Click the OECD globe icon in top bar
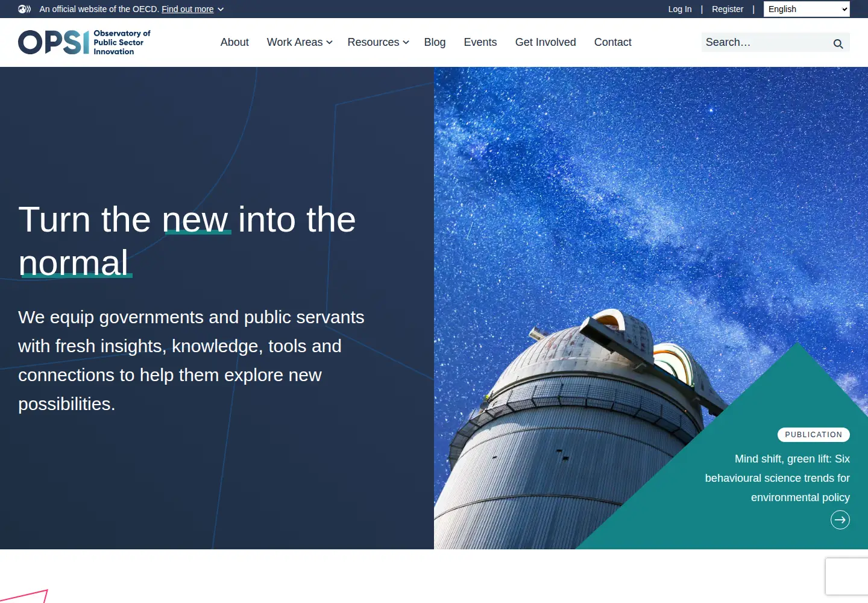868x603 pixels. pos(24,9)
